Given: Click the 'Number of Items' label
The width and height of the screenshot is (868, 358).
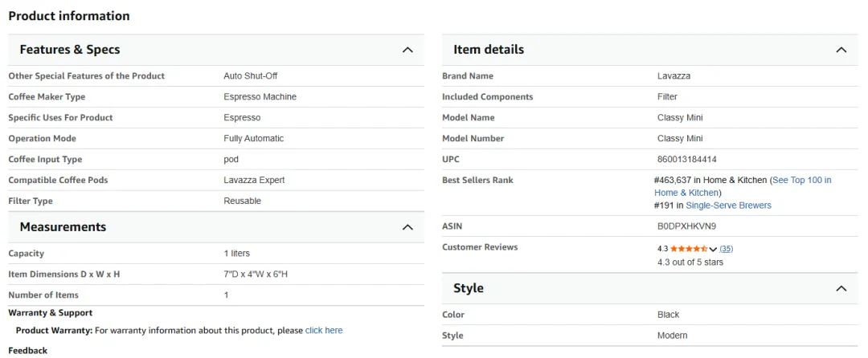Looking at the screenshot, I should click(43, 295).
